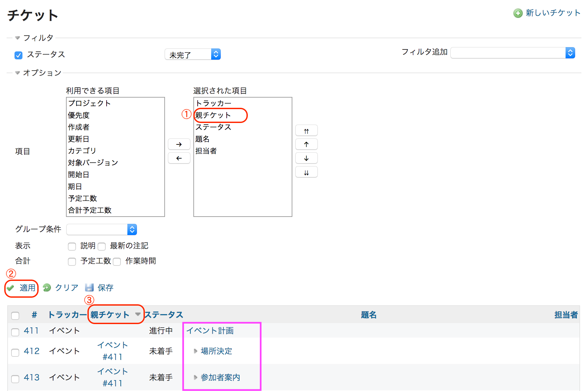The height and width of the screenshot is (391, 588).
Task: Click the 保存 link
Action: click(x=105, y=288)
